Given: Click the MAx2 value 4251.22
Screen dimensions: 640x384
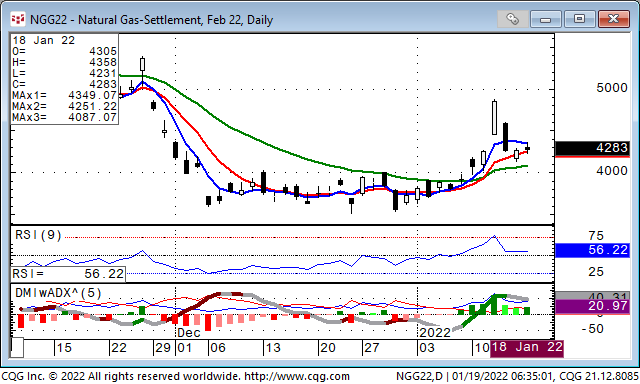Looking at the screenshot, I should 93,106.
